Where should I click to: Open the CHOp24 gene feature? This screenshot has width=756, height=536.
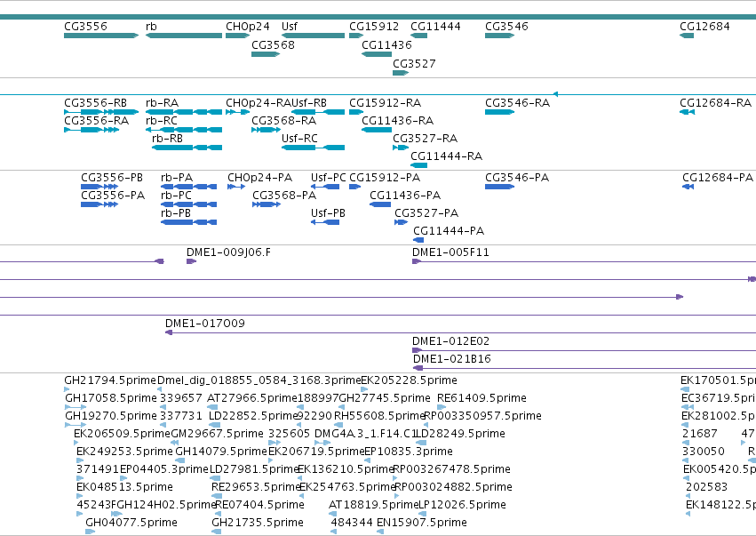pyautogui.click(x=238, y=36)
